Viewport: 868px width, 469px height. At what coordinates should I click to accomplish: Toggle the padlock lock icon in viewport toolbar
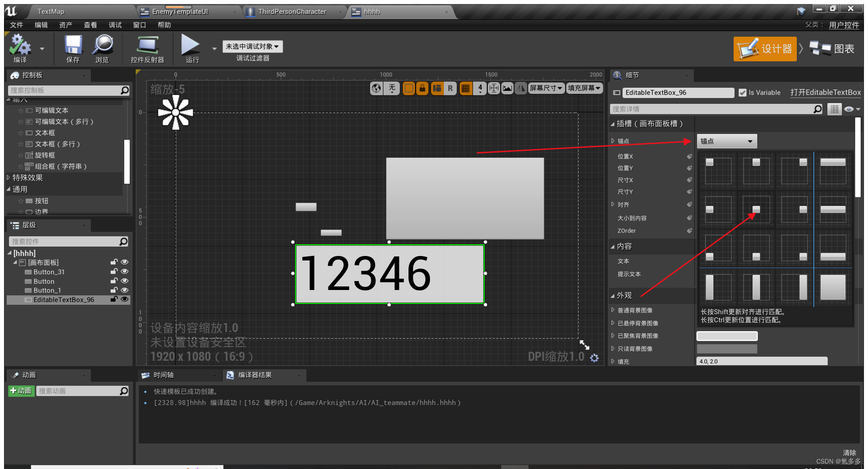tap(422, 89)
